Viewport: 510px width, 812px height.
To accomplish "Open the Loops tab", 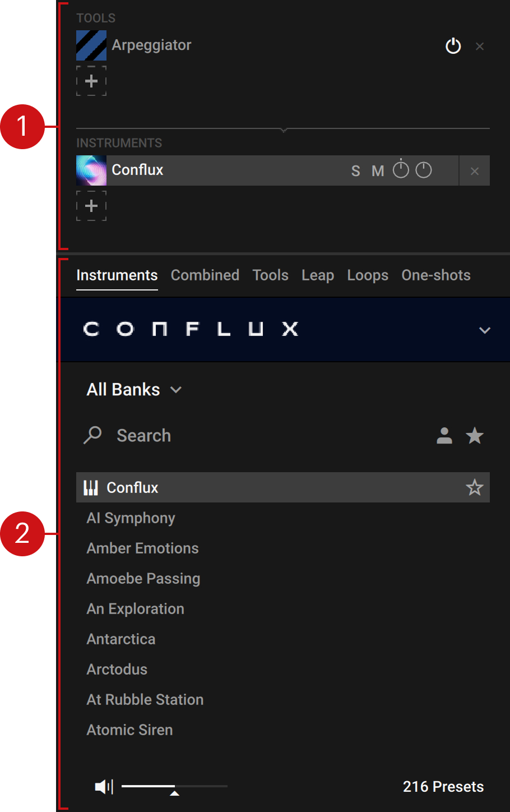I will pyautogui.click(x=367, y=275).
